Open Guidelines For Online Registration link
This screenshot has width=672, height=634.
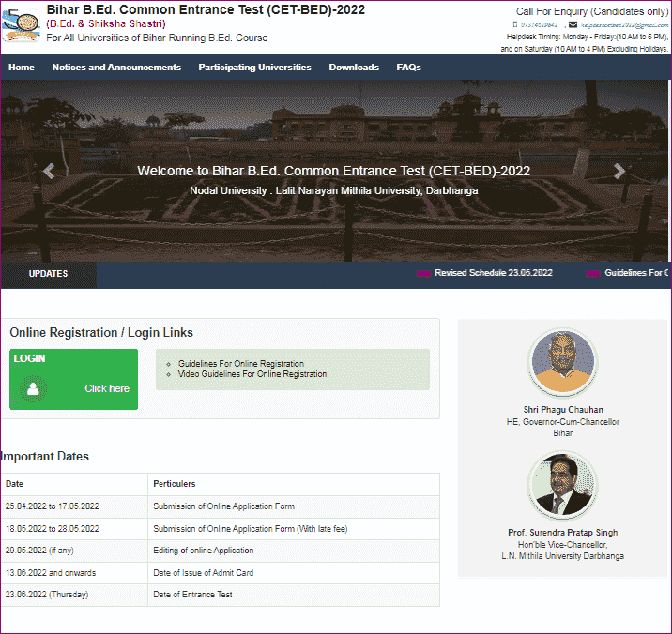(x=241, y=363)
